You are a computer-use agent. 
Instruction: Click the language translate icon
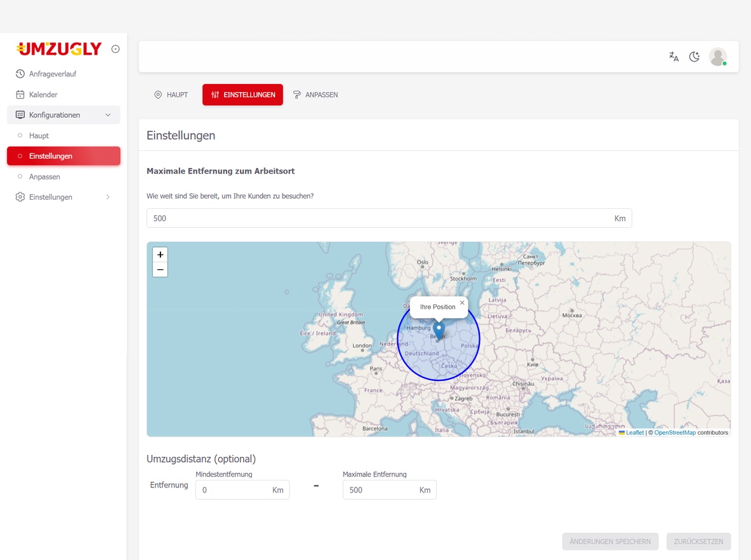[673, 57]
